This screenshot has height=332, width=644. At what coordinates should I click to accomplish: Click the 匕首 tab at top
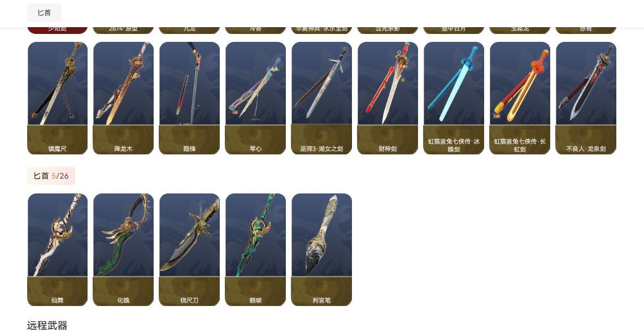[x=45, y=13]
